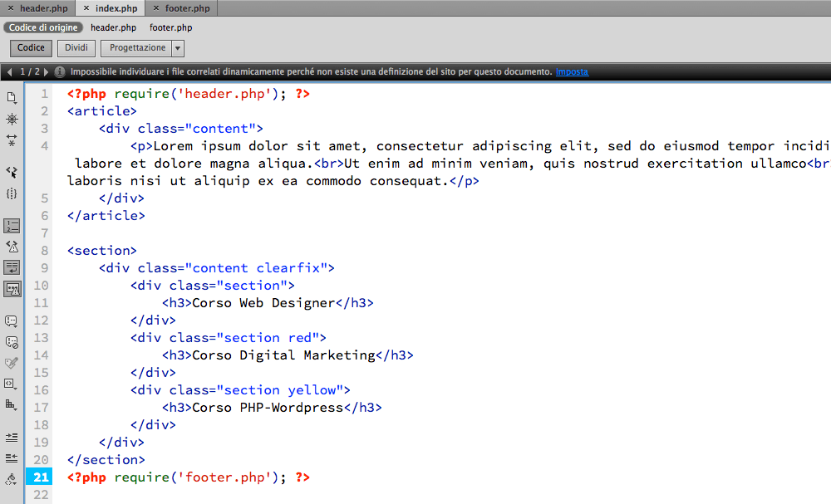Switch to Progettazione view
The width and height of the screenshot is (831, 504).
137,47
